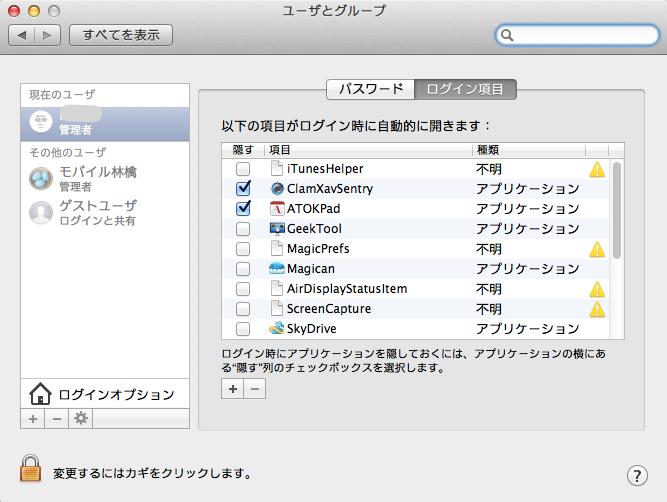This screenshot has height=502, width=667.
Task: Sort by the 隠す column header
Action: pos(243,150)
